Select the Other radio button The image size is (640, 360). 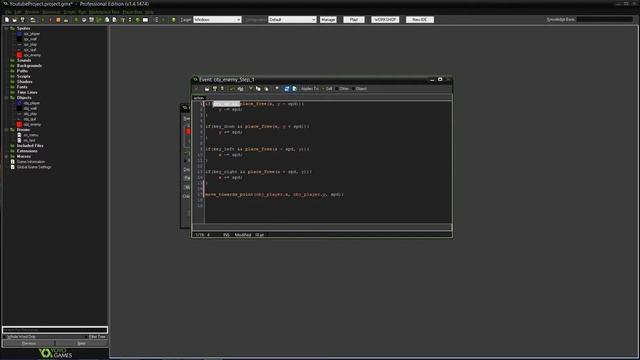coord(337,89)
